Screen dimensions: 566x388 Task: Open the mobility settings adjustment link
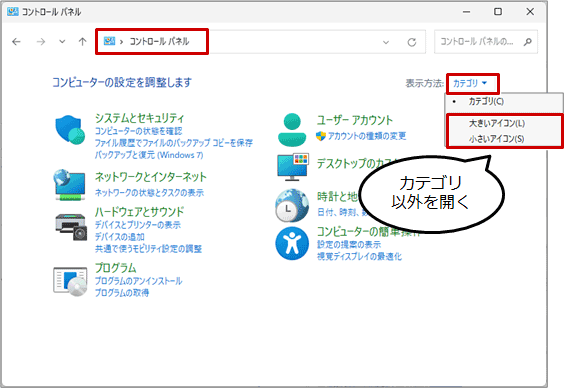[148, 249]
